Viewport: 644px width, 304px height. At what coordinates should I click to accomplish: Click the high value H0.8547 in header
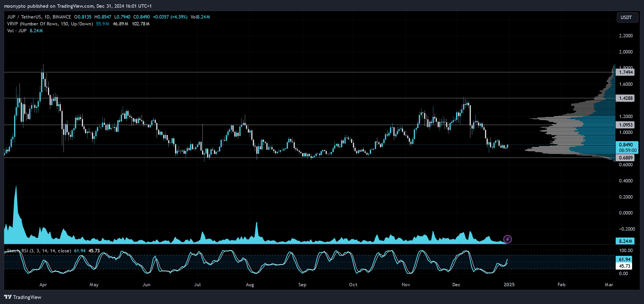103,17
